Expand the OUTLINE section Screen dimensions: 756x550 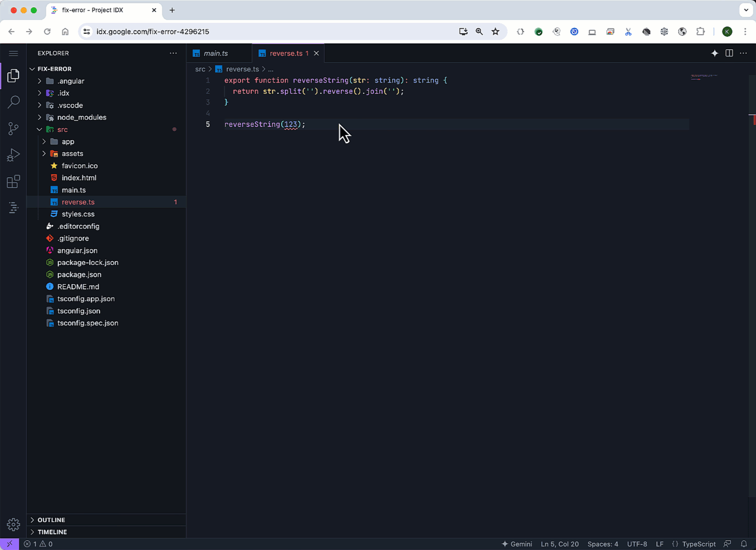coord(51,520)
